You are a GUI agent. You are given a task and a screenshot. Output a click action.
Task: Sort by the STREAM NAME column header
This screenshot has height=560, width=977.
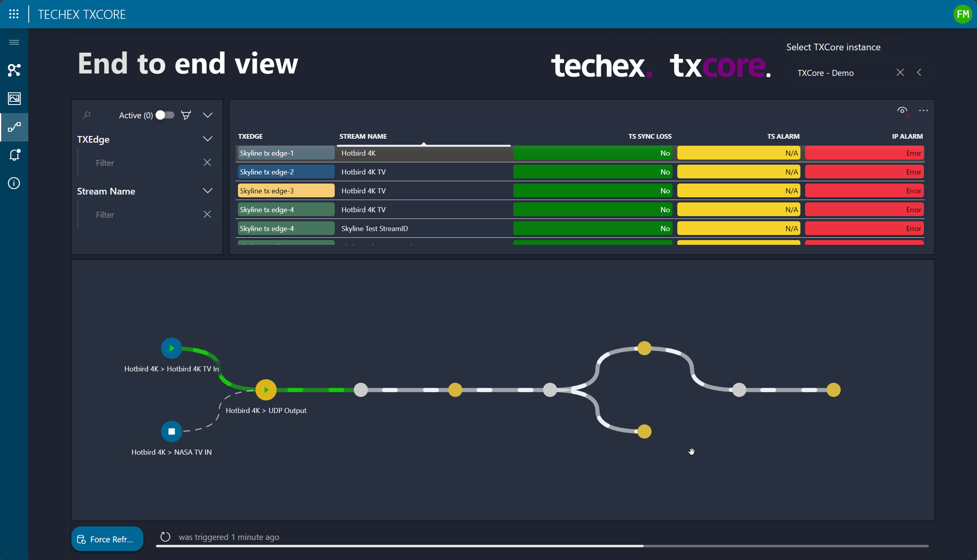coord(363,136)
